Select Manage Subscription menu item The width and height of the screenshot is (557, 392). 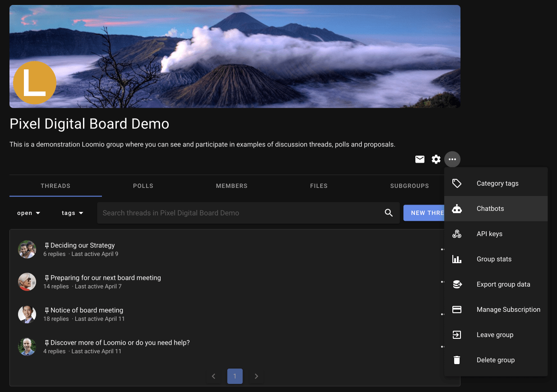pos(496,310)
